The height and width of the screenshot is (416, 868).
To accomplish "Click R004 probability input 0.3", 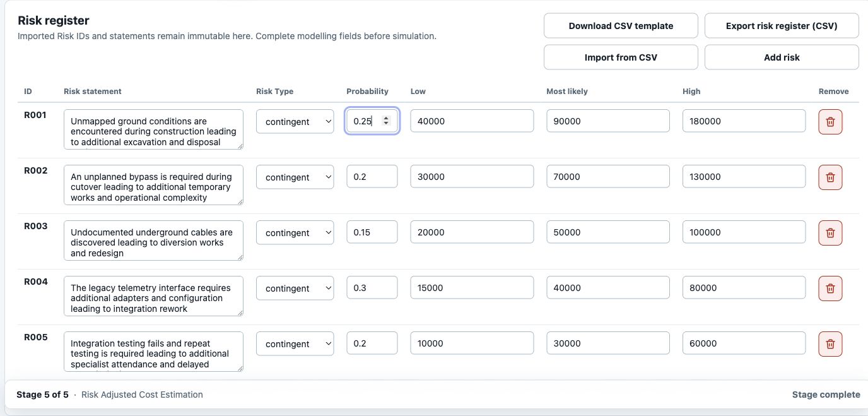I will [x=372, y=288].
